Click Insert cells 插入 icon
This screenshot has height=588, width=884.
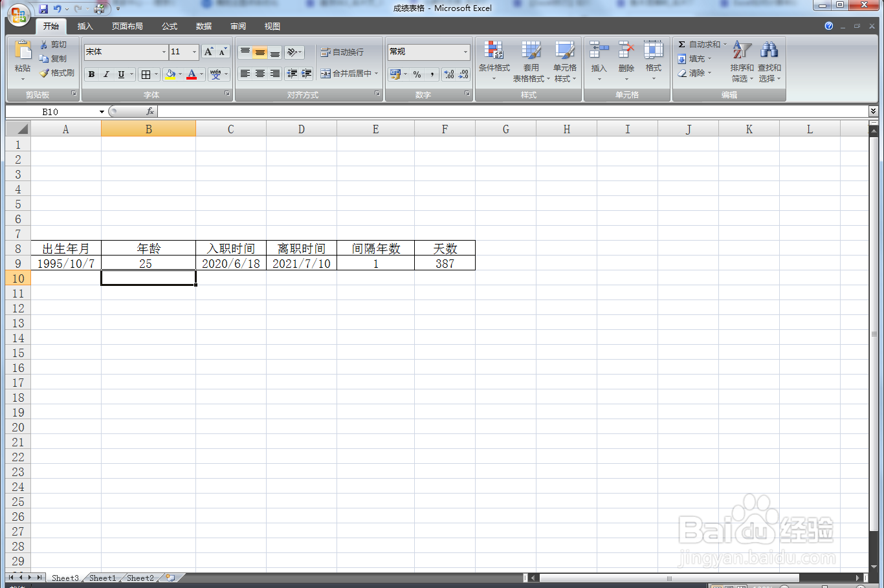(599, 50)
